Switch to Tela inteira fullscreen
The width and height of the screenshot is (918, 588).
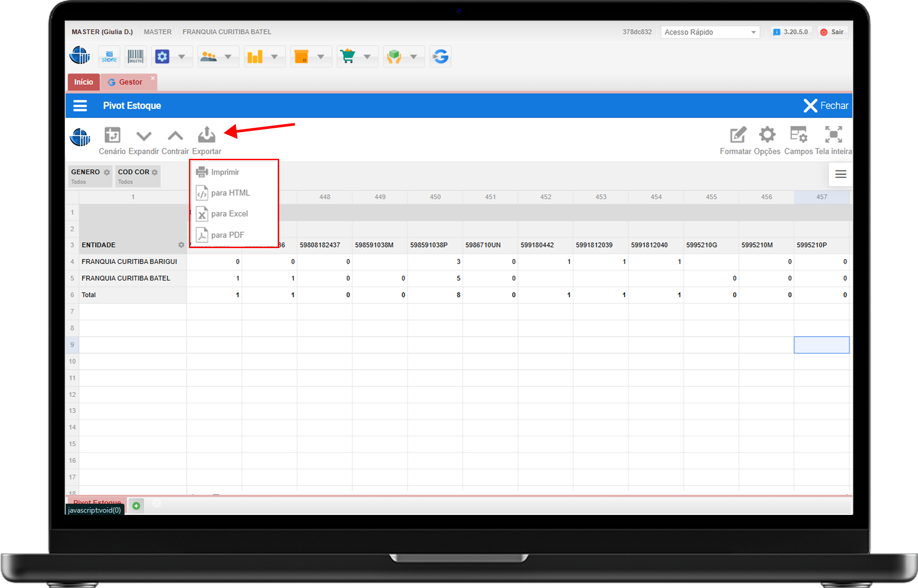pos(833,135)
